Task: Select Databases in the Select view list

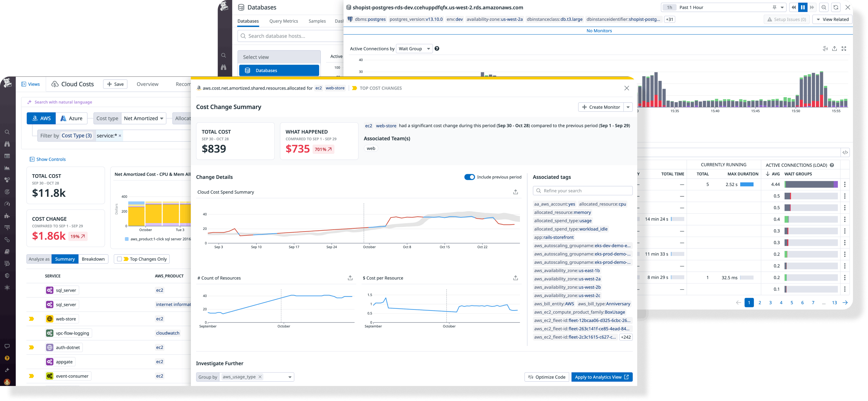Action: coord(279,70)
